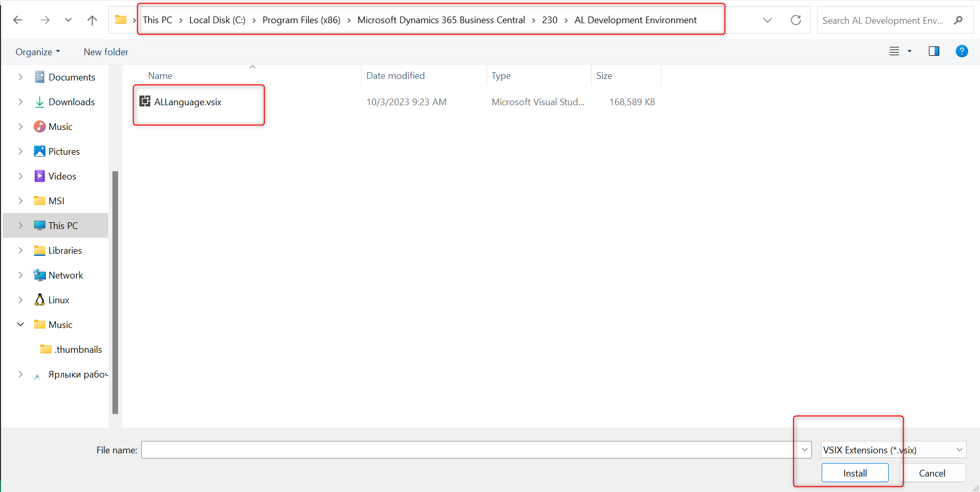The image size is (980, 492).
Task: Click the Up one level arrow
Action: (92, 20)
